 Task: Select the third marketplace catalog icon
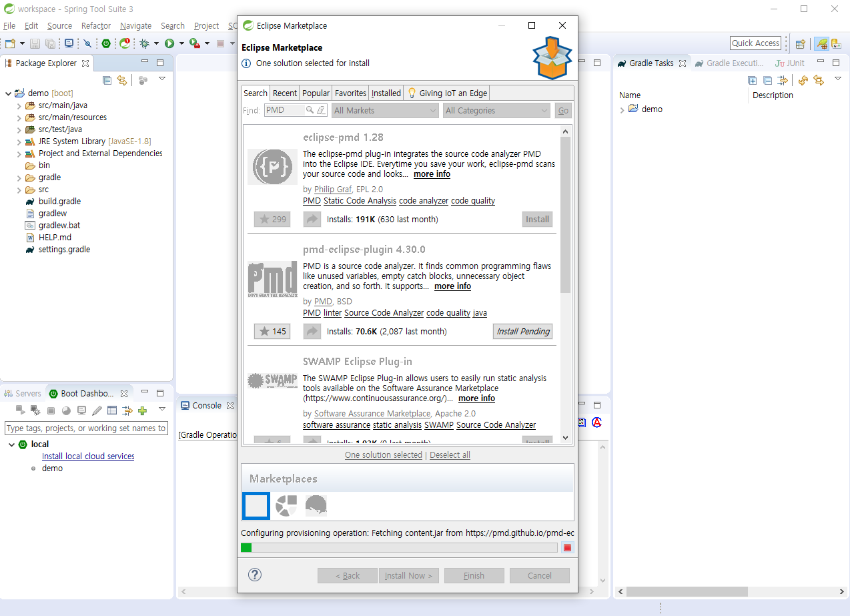tap(316, 506)
